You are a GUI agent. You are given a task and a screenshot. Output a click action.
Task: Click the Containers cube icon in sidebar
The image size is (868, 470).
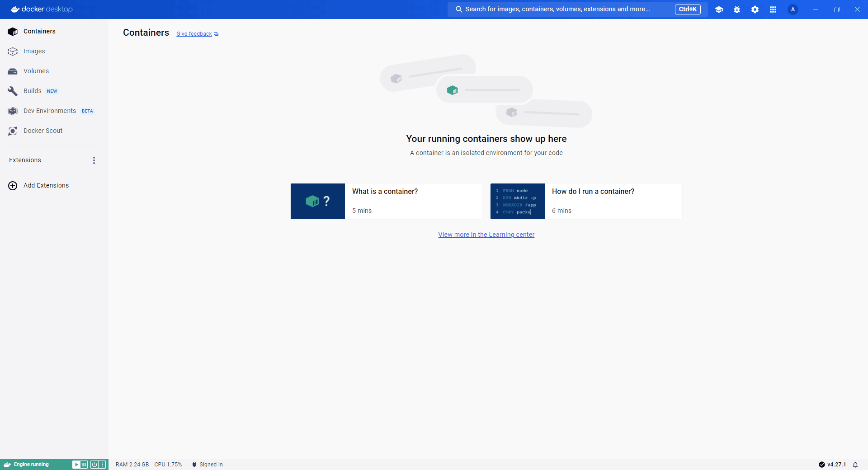[13, 31]
